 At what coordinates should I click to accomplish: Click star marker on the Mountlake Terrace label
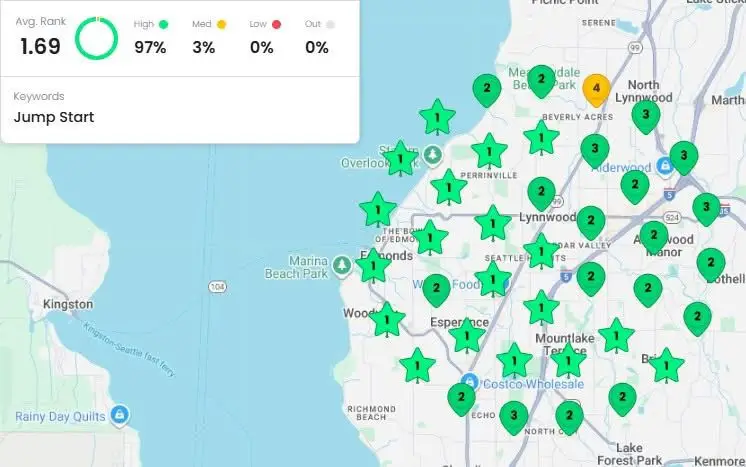tap(568, 360)
